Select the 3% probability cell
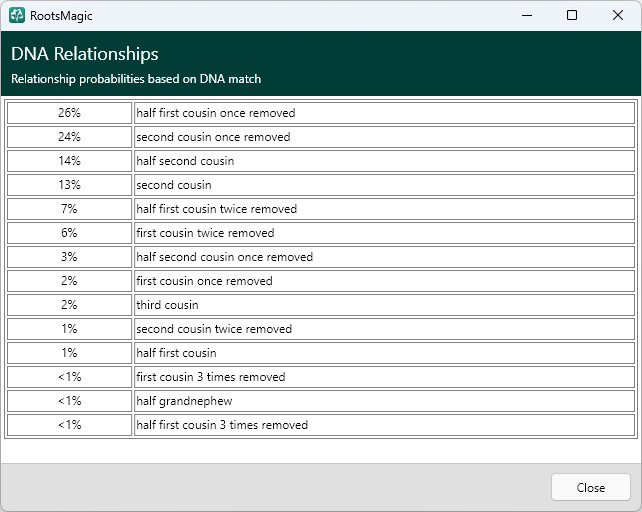 69,257
